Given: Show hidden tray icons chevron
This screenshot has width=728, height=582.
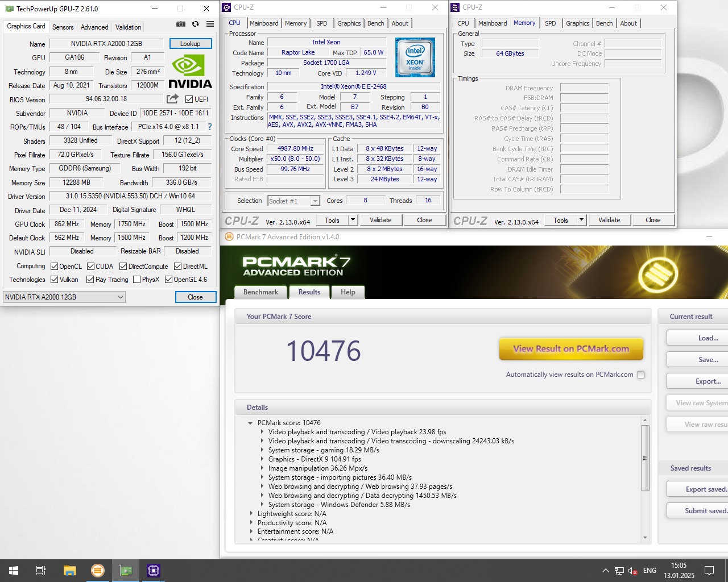Looking at the screenshot, I should click(x=605, y=571).
